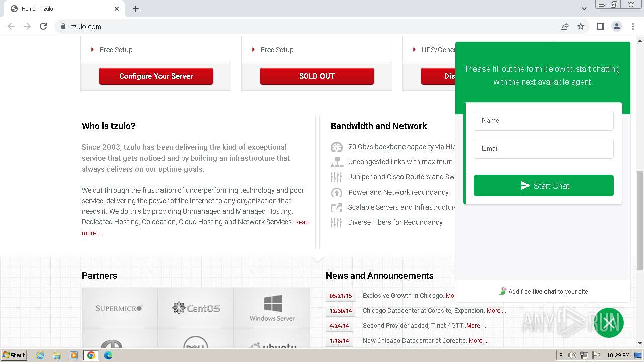This screenshot has height=362, width=644.
Task: Open Microsoft Edge from taskbar
Action: [x=108, y=355]
